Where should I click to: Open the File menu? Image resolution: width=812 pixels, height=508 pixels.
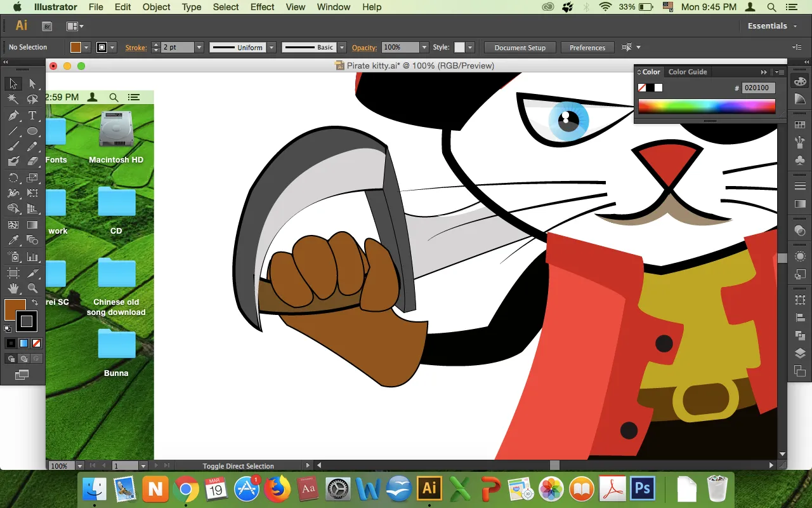click(x=96, y=7)
